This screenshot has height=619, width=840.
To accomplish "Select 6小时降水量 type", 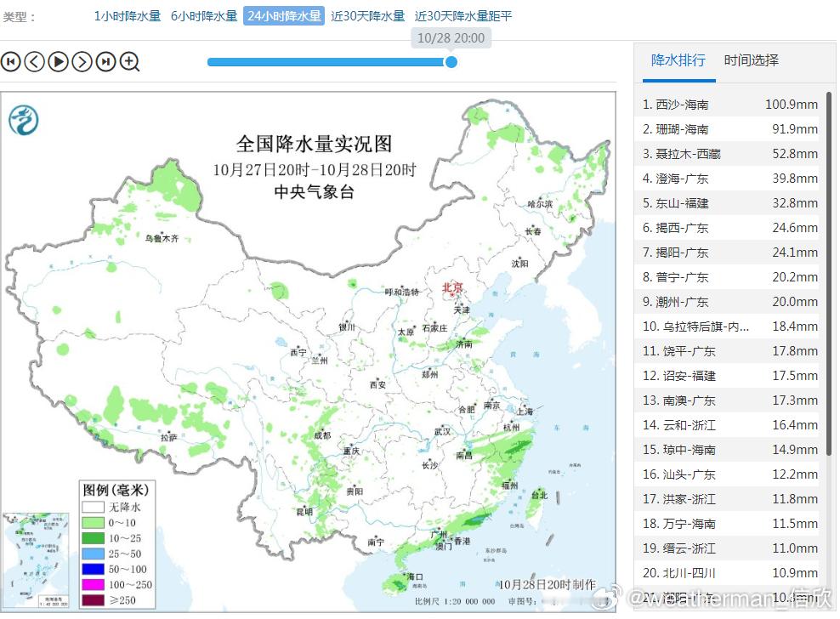I will (x=204, y=16).
